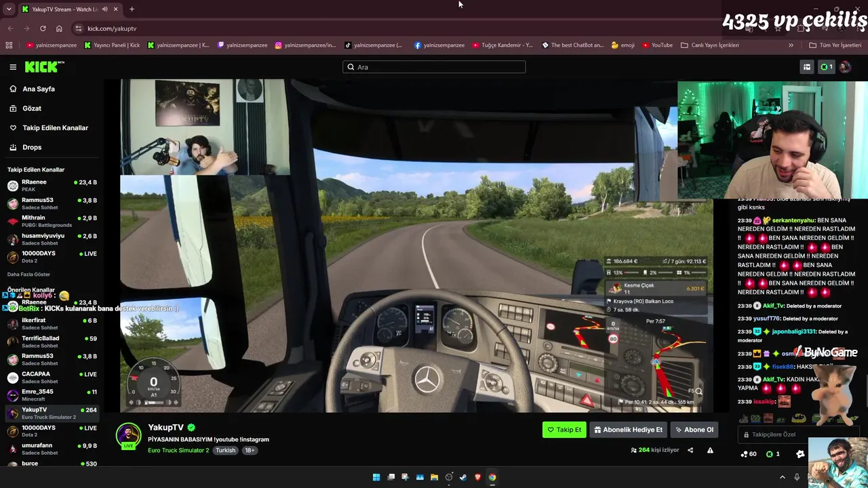Click the Takip Et follow button

pyautogui.click(x=564, y=430)
